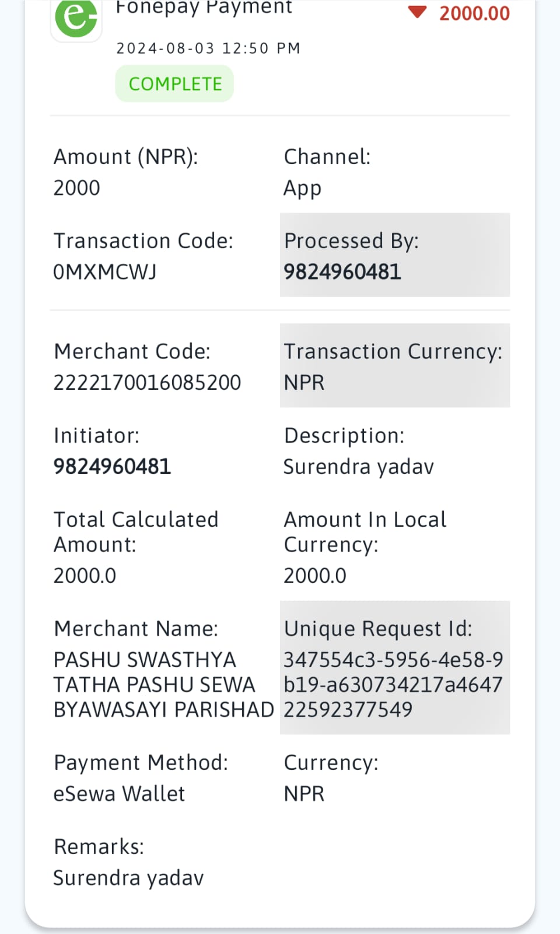Tap the Remarks value Surendra yadav
This screenshot has height=934, width=560.
128,878
